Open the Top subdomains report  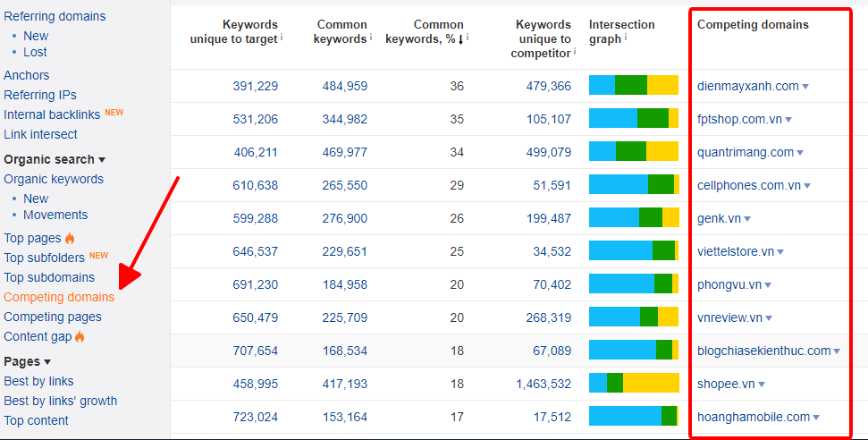coord(49,277)
